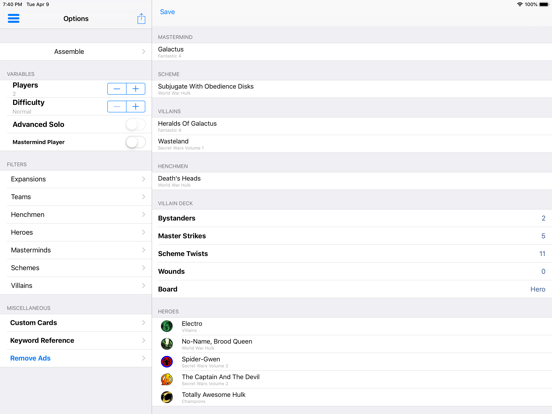
Task: Expand the Custom Cards chevron
Action: click(143, 322)
